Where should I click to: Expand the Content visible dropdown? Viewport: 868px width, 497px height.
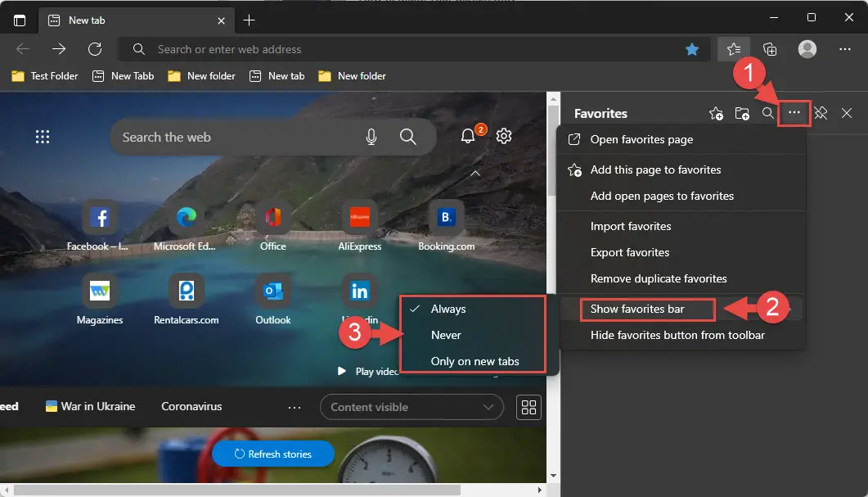(412, 407)
